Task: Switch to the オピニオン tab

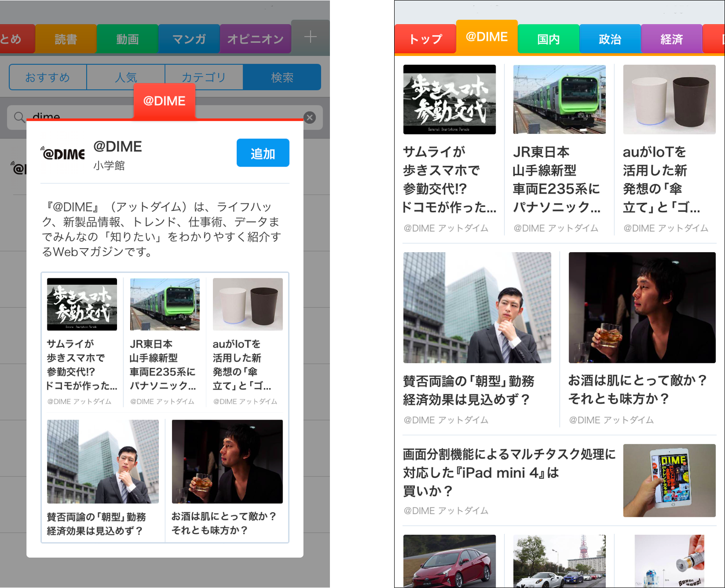Action: point(256,39)
